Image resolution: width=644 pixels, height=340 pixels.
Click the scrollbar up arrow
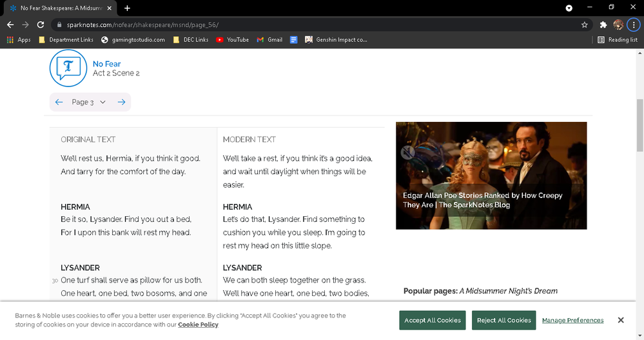click(640, 53)
